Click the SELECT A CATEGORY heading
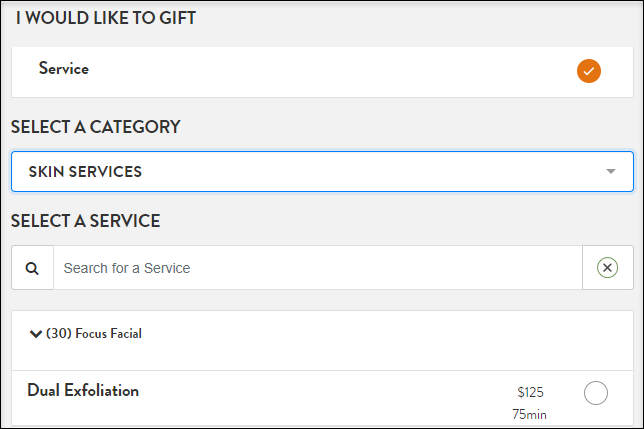 95,127
